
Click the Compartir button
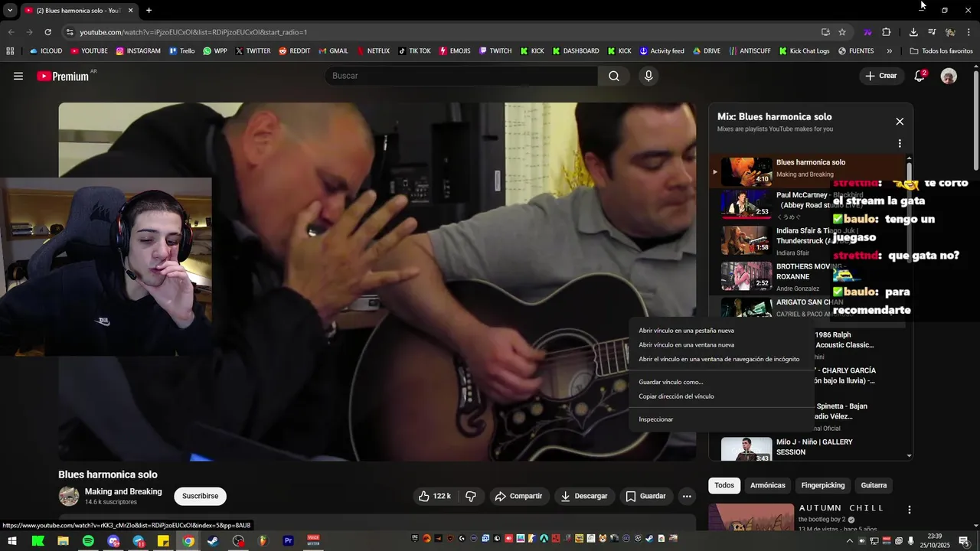[x=518, y=496]
